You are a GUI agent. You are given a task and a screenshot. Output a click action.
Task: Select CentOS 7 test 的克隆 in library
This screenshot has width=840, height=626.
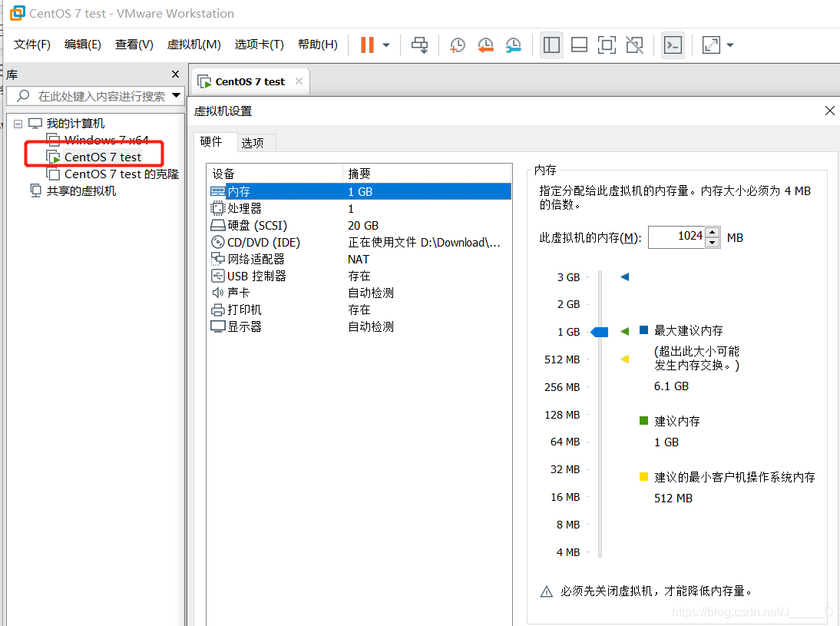112,174
